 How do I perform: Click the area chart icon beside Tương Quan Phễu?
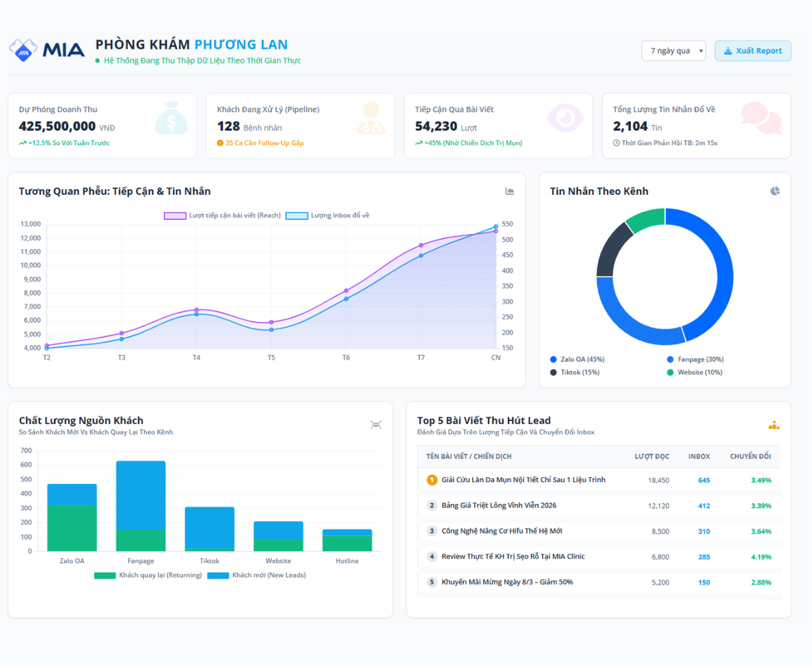(510, 191)
